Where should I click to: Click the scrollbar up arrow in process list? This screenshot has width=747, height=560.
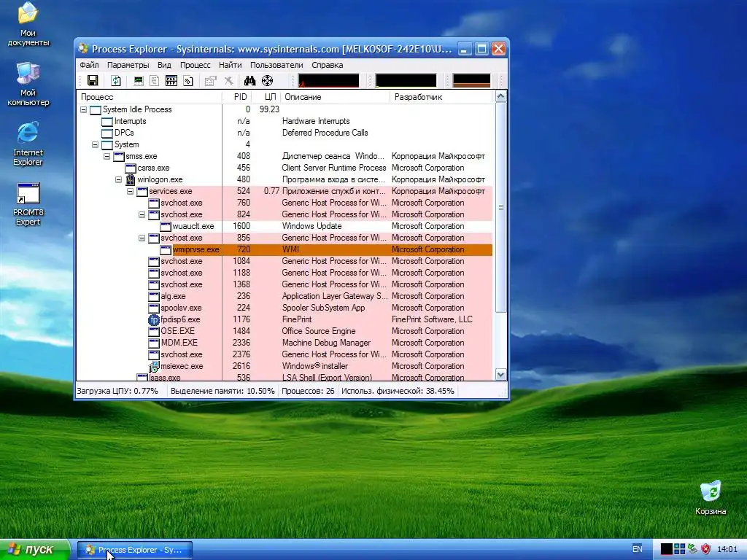click(x=500, y=97)
